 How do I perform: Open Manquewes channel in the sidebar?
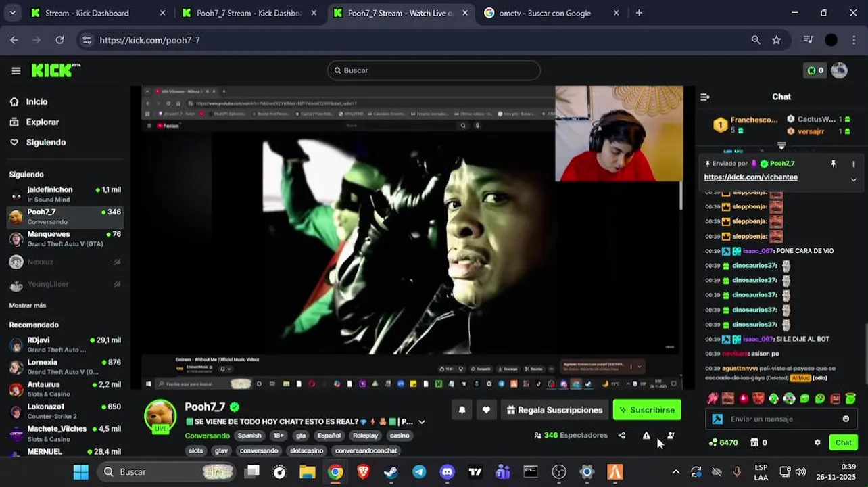coord(65,239)
